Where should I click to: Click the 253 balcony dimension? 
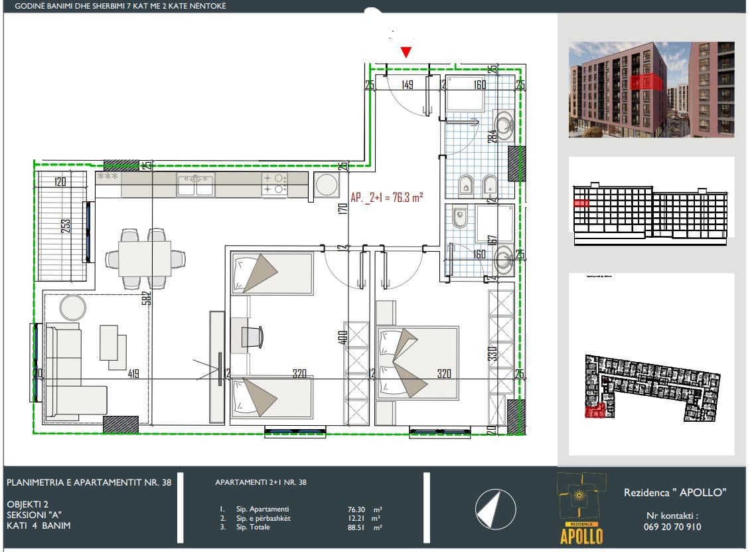(x=66, y=226)
